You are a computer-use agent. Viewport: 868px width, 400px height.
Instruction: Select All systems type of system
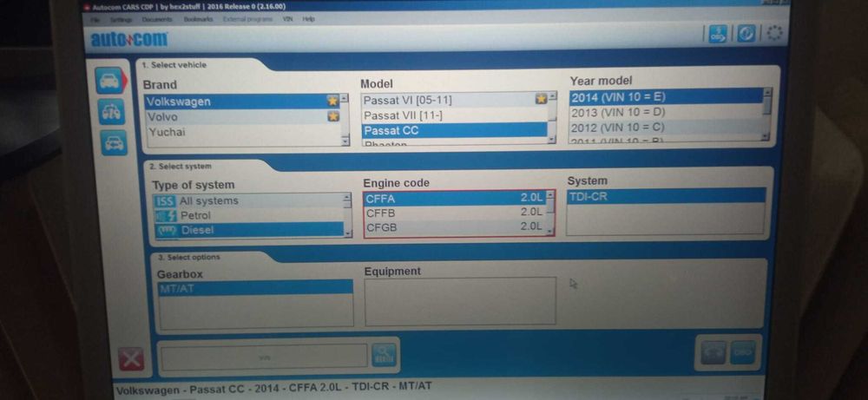point(248,200)
